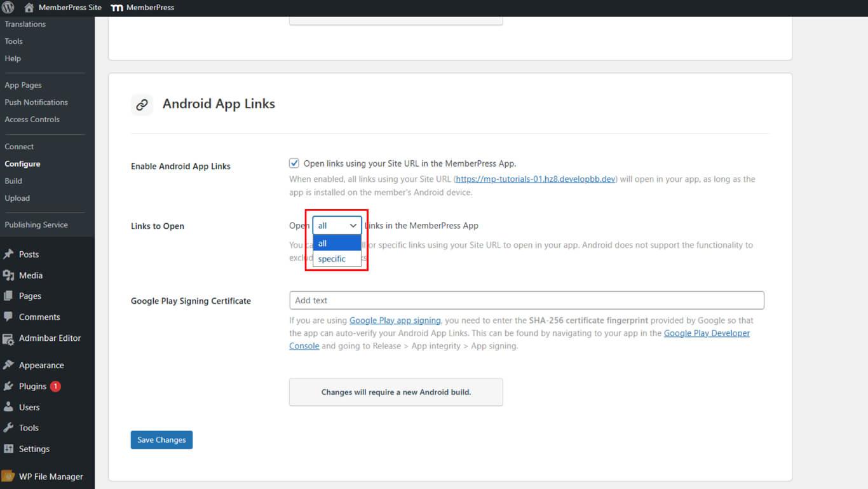Open the MemberPress logo in admin bar
868x489 pixels.
tap(117, 8)
